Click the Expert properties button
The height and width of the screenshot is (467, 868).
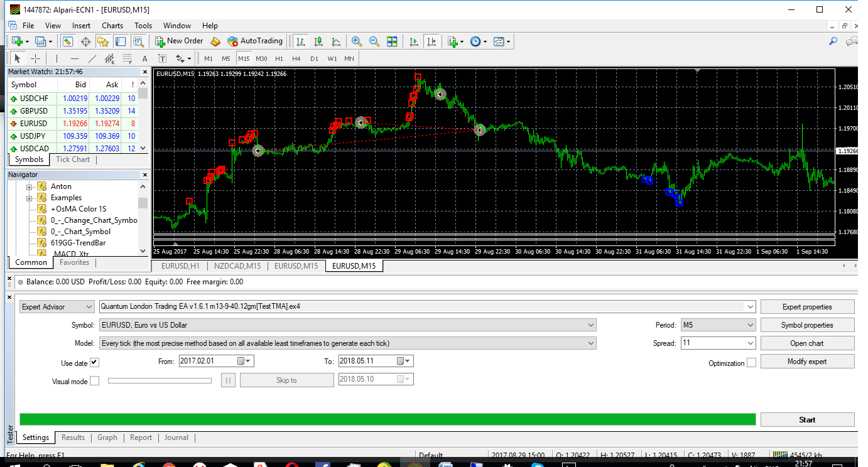coord(807,307)
